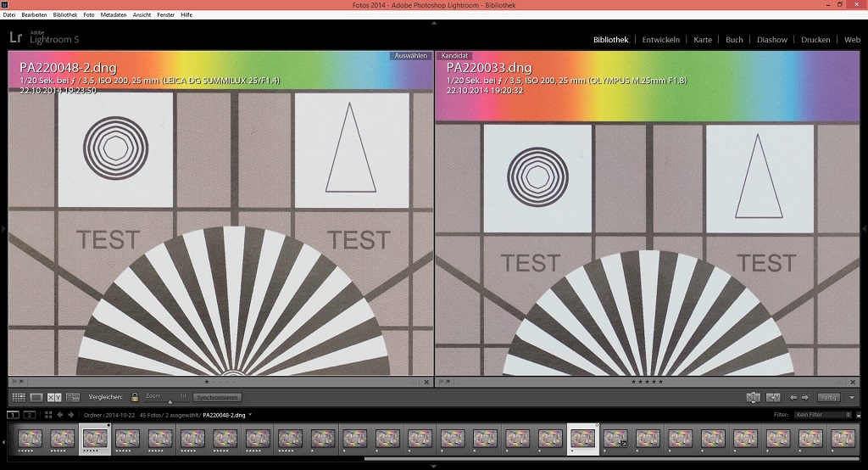Screen dimensions: 868x470
Task: Click the Make Select (X←Y) icon
Action: coord(773,397)
